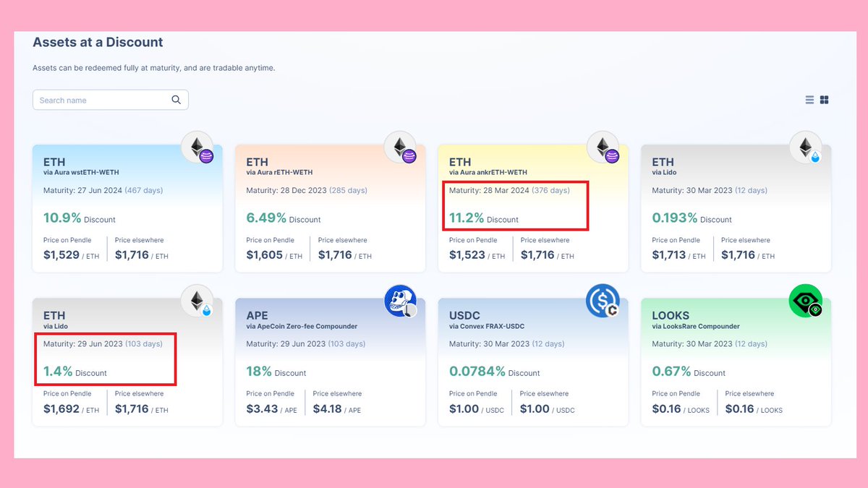This screenshot has height=488, width=868.
Task: Click the $1.00 / USDC price on Pendle
Action: 475,409
